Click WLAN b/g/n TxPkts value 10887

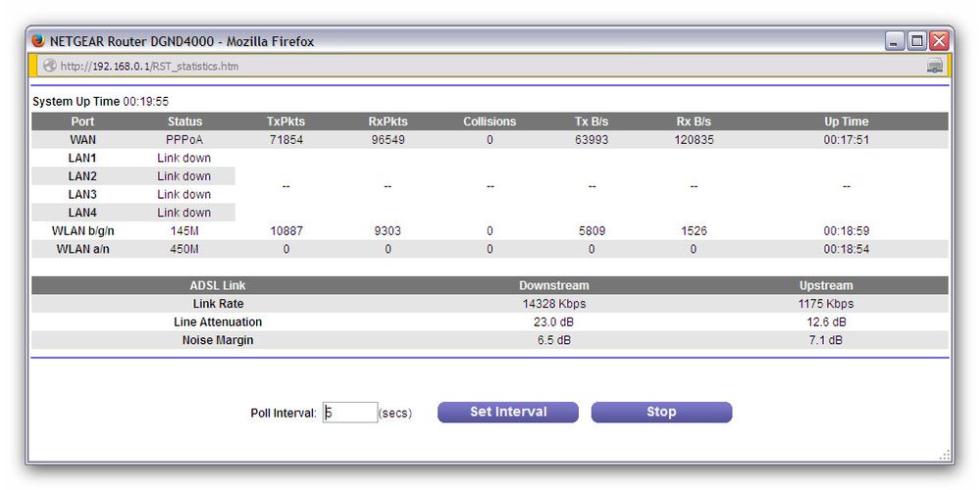[286, 231]
